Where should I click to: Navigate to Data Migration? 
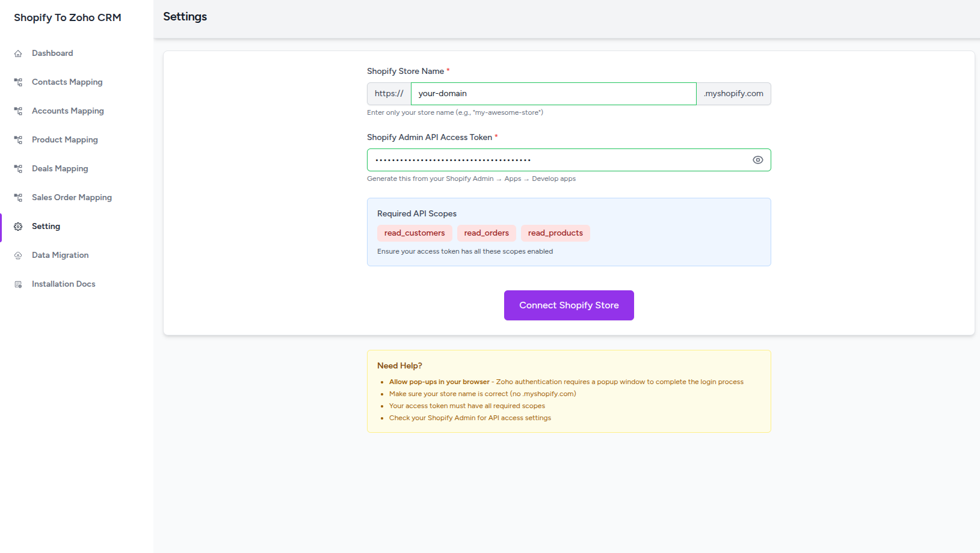pyautogui.click(x=60, y=255)
